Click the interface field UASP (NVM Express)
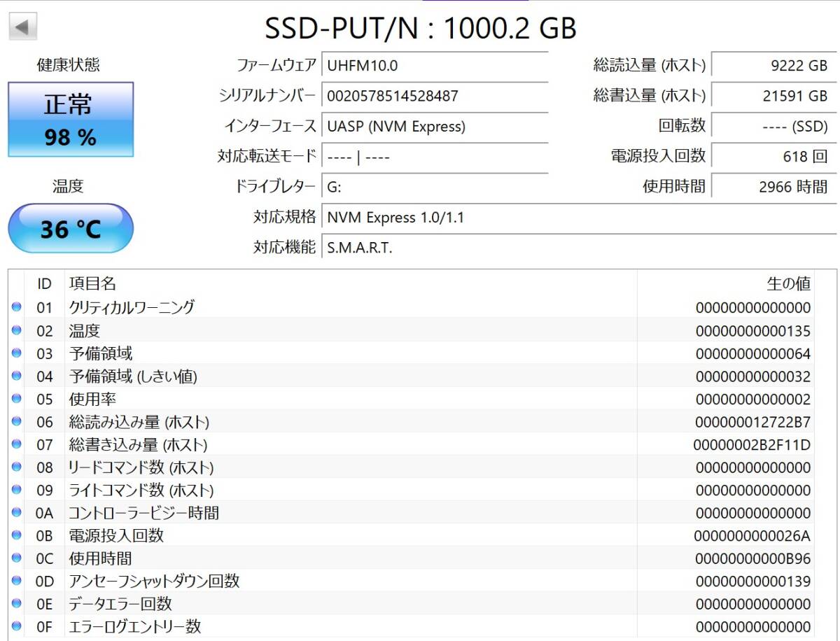 (x=434, y=127)
